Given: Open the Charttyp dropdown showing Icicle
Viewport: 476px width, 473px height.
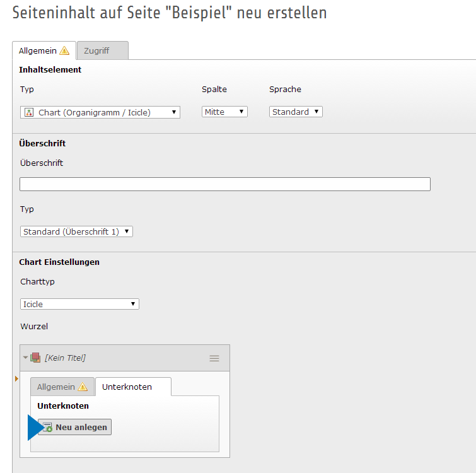Looking at the screenshot, I should click(79, 304).
